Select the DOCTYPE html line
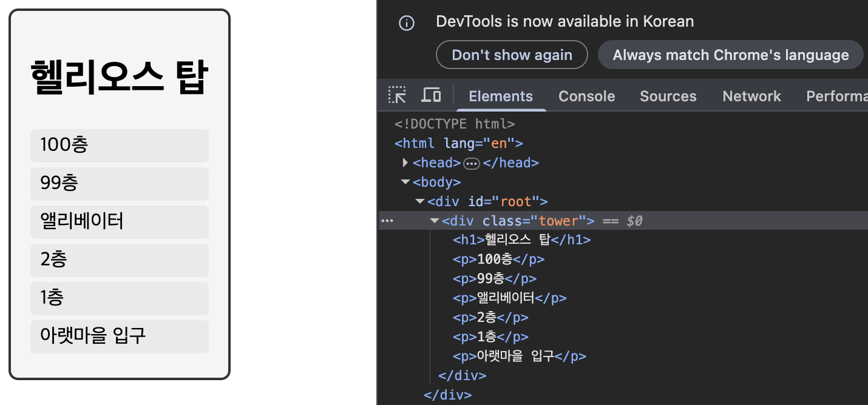The image size is (868, 405). [455, 124]
